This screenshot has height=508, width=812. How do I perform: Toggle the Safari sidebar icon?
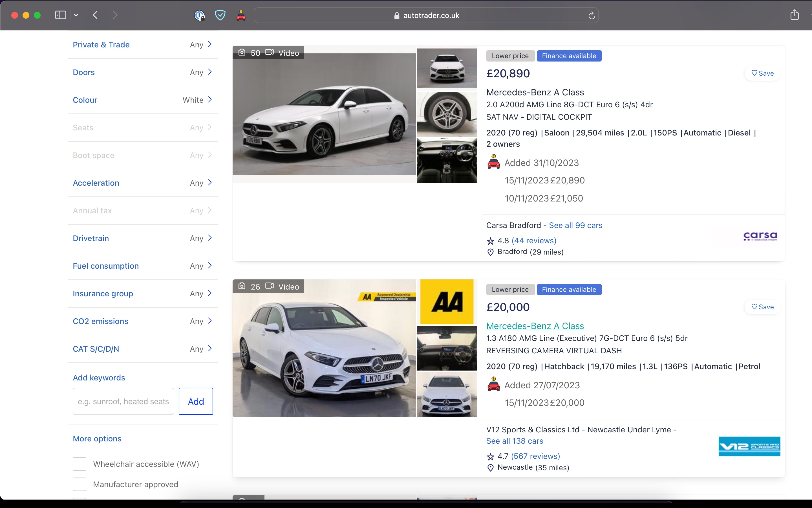pos(60,15)
